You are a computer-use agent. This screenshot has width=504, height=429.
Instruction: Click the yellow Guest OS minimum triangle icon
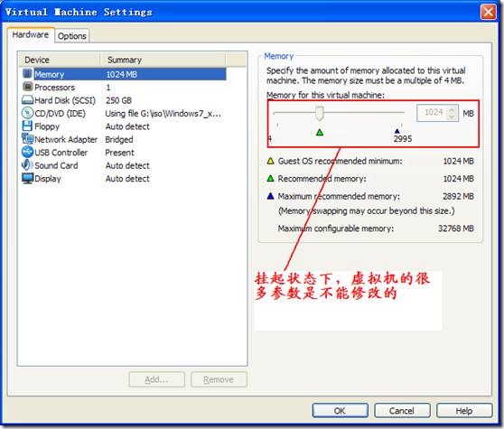[x=271, y=161]
